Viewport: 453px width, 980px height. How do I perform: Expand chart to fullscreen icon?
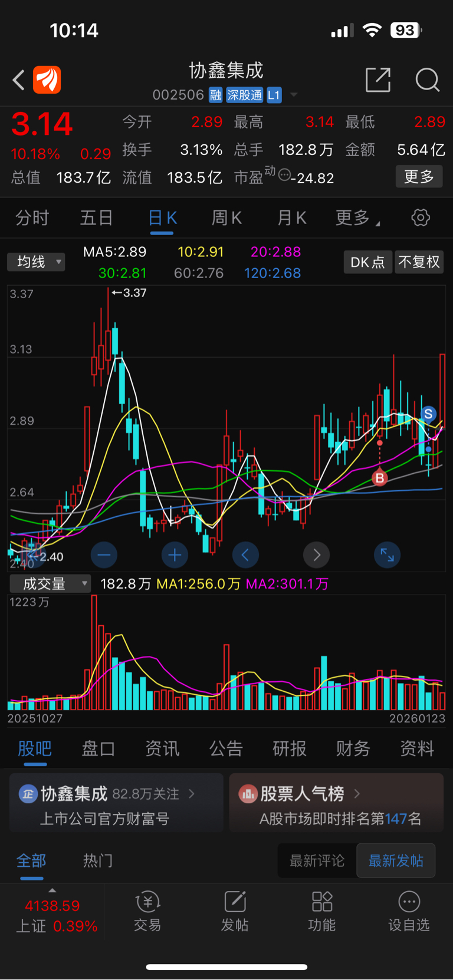point(388,555)
